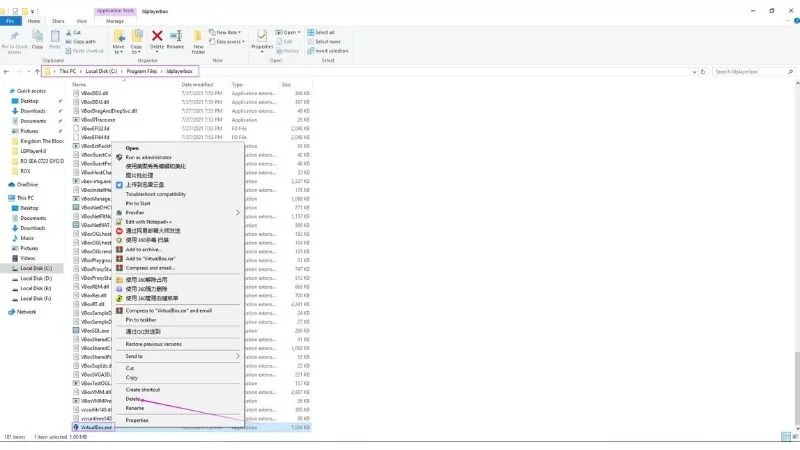Select Troubleshoot compatibility in the context menu
This screenshot has width=800, height=450.
(x=156, y=194)
